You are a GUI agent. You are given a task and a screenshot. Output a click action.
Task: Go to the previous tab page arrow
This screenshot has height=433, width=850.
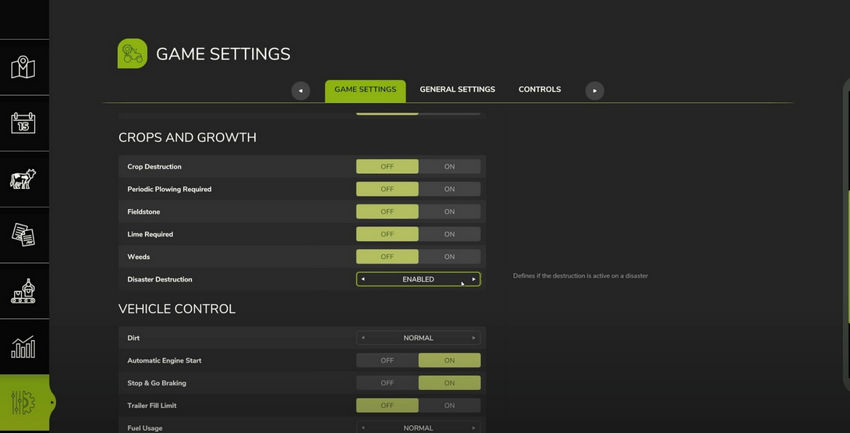[x=300, y=91]
